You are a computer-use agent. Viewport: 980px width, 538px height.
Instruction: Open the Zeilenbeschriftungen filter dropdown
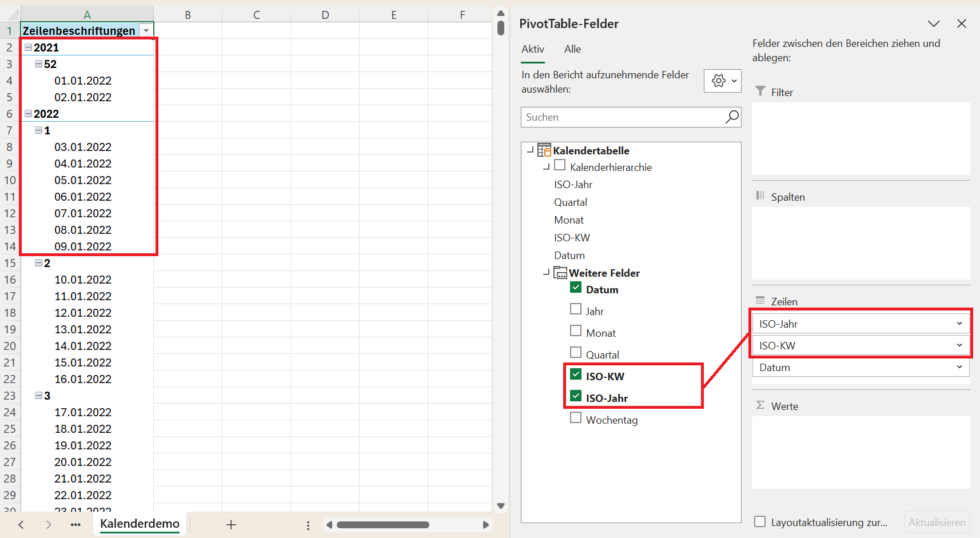pos(146,31)
